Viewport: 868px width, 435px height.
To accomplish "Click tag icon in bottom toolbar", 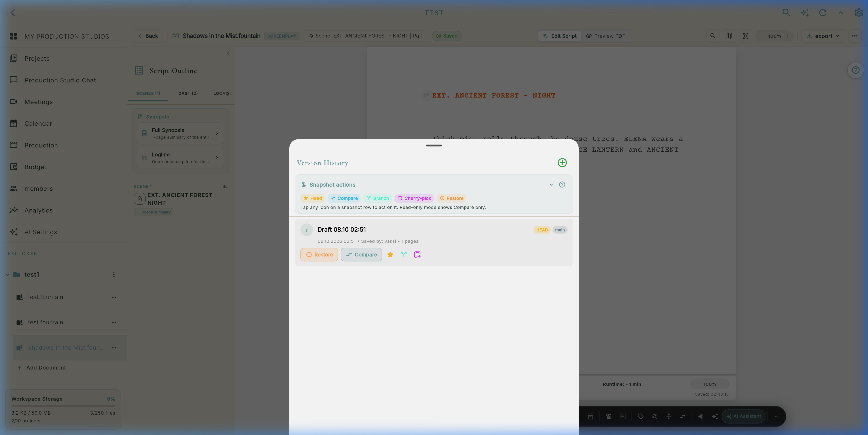I will click(641, 416).
